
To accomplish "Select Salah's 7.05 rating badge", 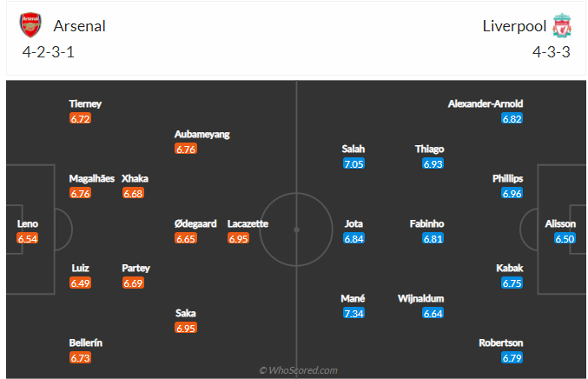I will [x=353, y=163].
